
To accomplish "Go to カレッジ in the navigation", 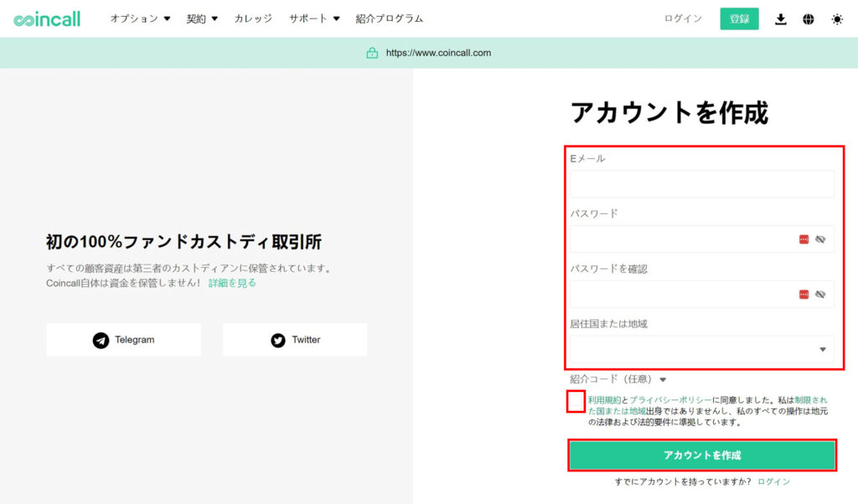I will point(253,18).
